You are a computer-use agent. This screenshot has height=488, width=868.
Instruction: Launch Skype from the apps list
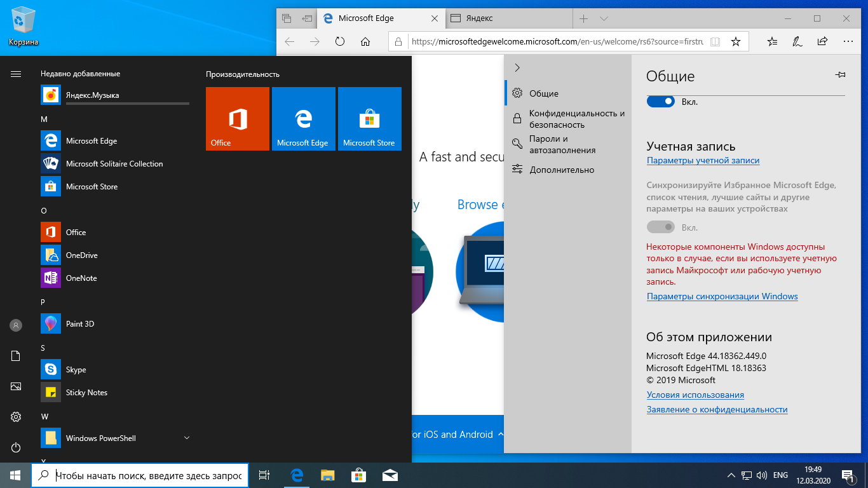click(x=115, y=370)
